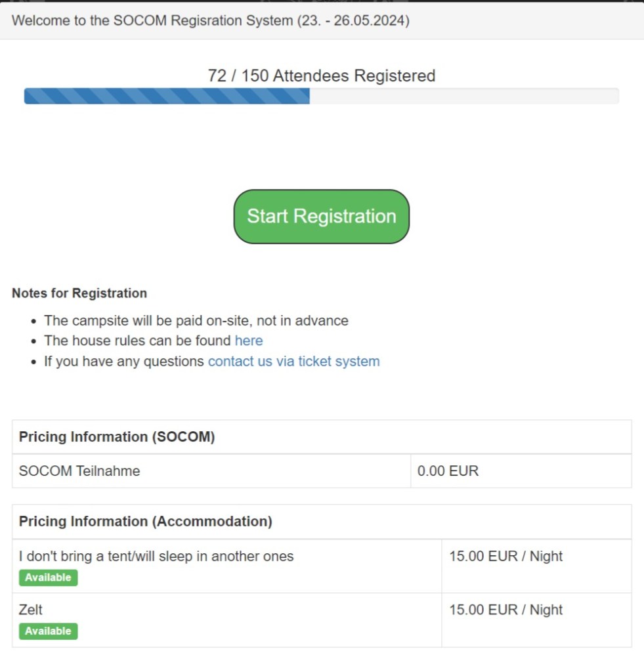Click the 0.00 EUR price cell
Image resolution: width=644 pixels, height=672 pixels.
tap(448, 471)
